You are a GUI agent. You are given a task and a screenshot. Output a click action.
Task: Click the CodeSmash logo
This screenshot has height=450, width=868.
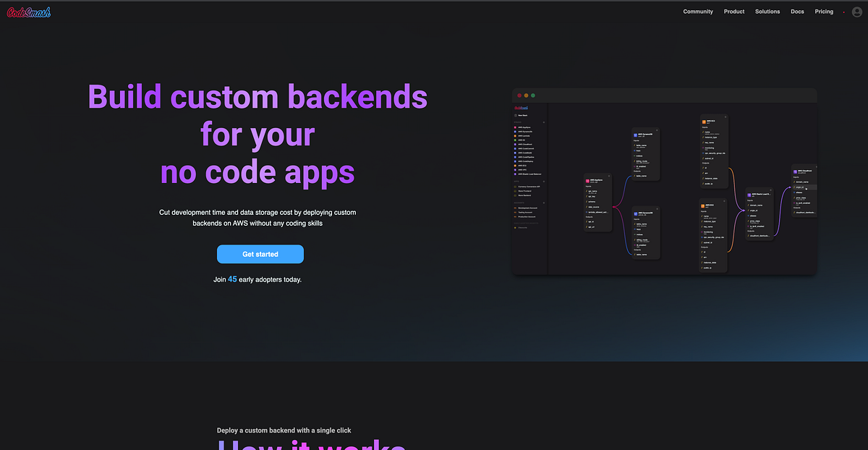pyautogui.click(x=28, y=12)
